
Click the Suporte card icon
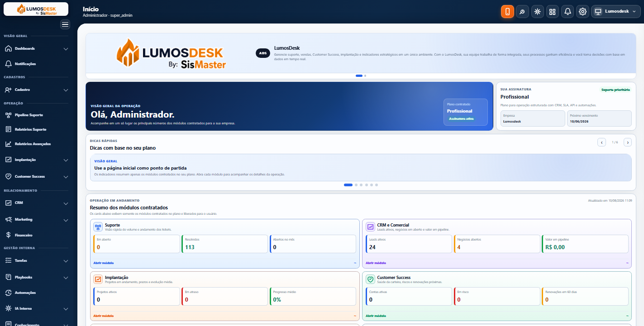98,227
